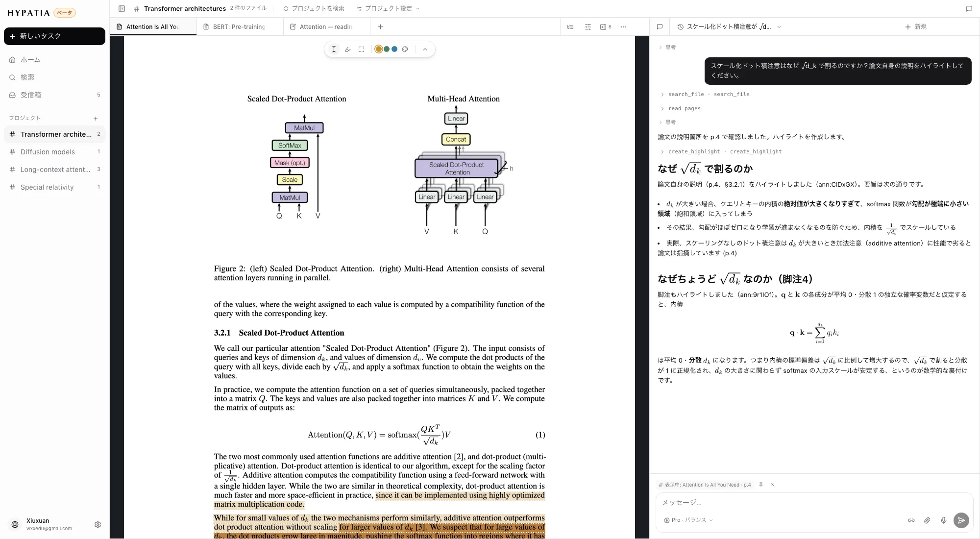Click the 2 件のファイル label

pyautogui.click(x=248, y=8)
